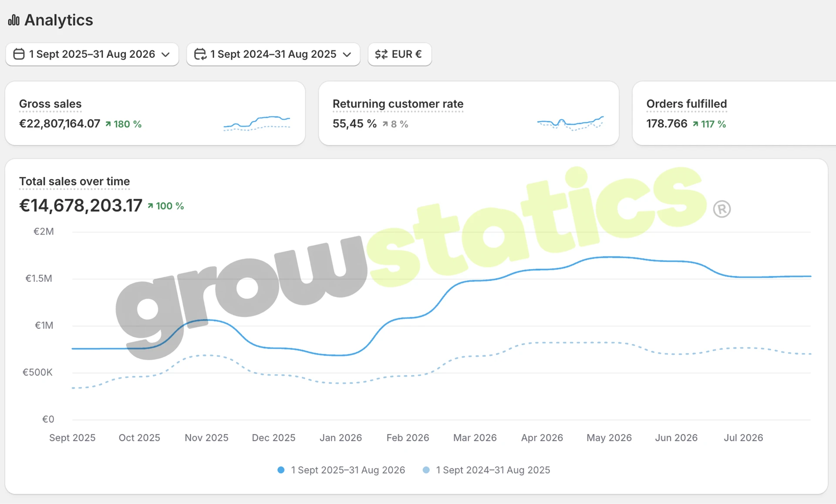Click the 8 % returning customer change
836x504 pixels.
coord(395,124)
